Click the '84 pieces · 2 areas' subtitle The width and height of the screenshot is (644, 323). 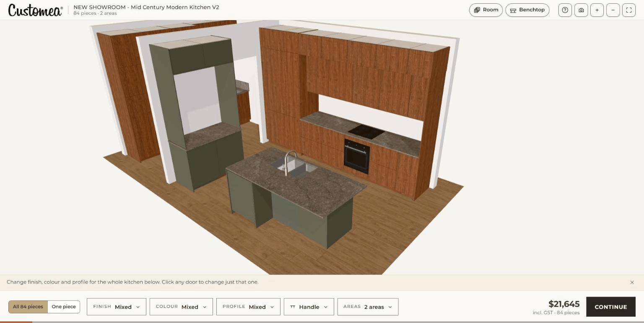tap(95, 13)
